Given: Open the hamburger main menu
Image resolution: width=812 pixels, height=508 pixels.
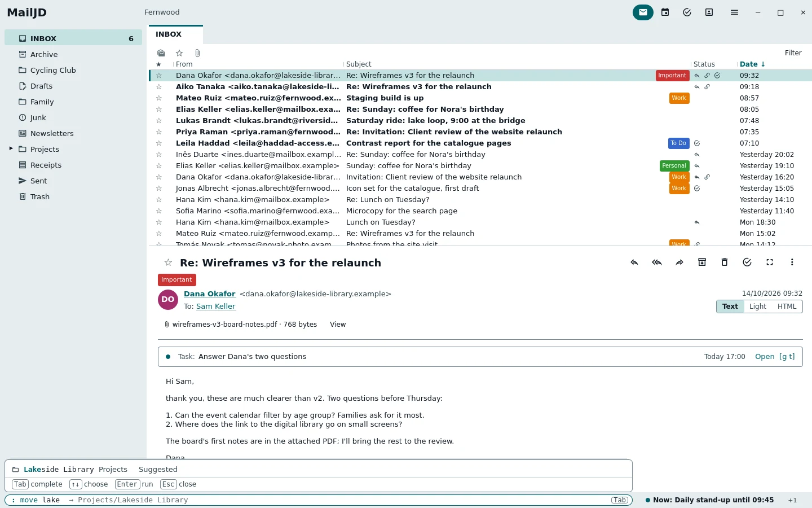Looking at the screenshot, I should click(x=734, y=12).
